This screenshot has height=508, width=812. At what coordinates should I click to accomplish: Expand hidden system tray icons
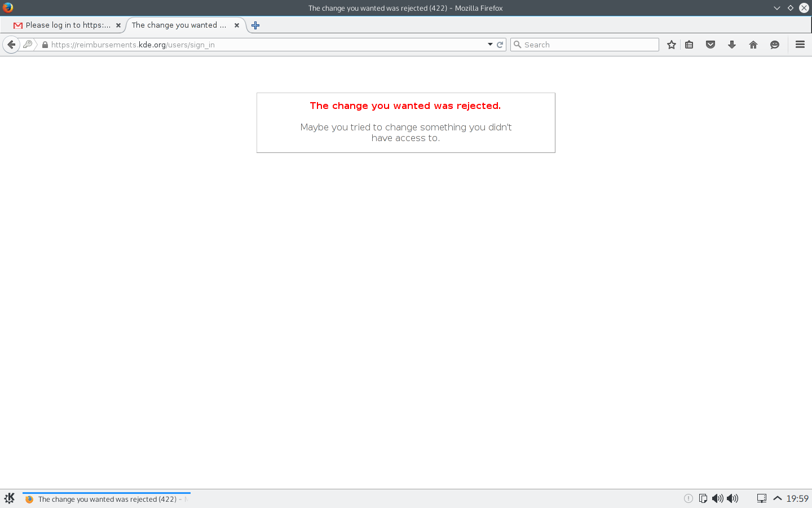pos(778,498)
